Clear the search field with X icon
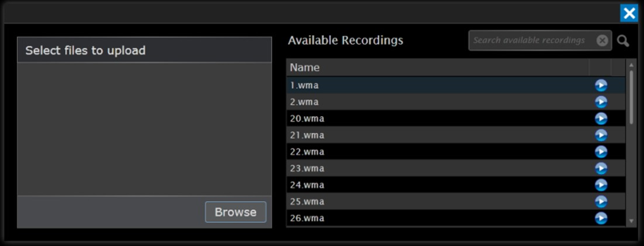 pos(602,40)
